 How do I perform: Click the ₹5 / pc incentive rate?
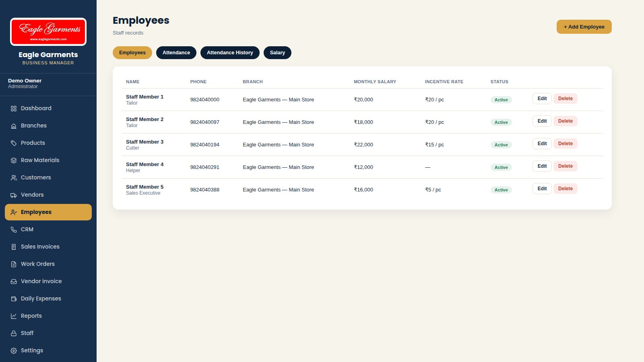433,190
